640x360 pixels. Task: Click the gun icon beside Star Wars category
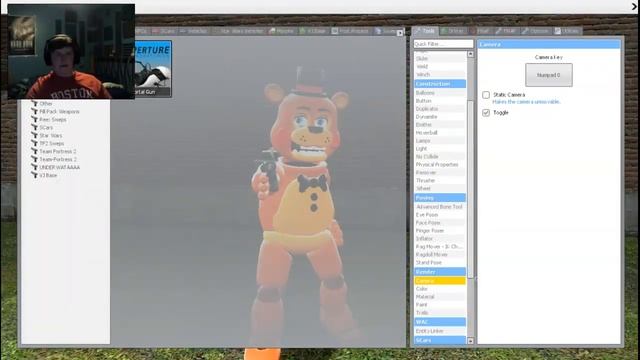click(35, 136)
